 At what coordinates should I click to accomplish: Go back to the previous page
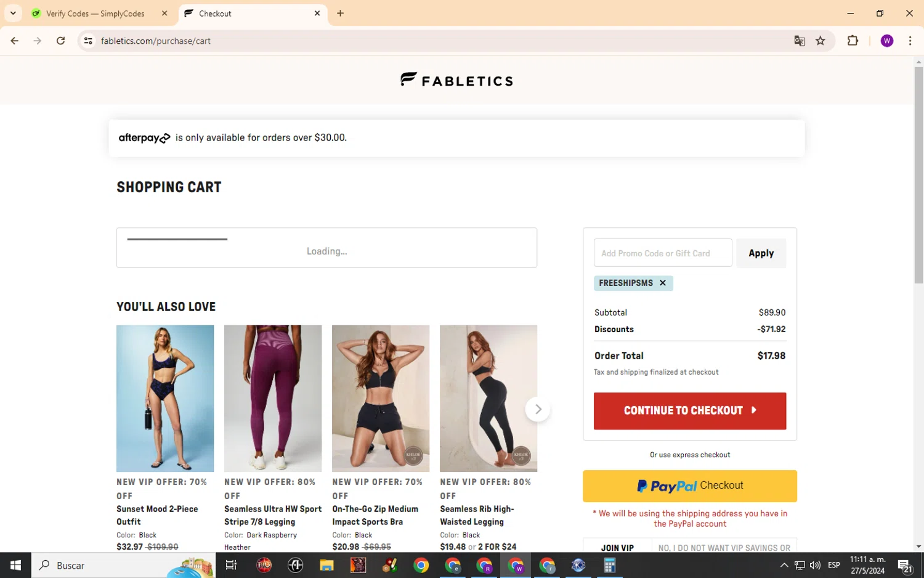click(x=14, y=41)
